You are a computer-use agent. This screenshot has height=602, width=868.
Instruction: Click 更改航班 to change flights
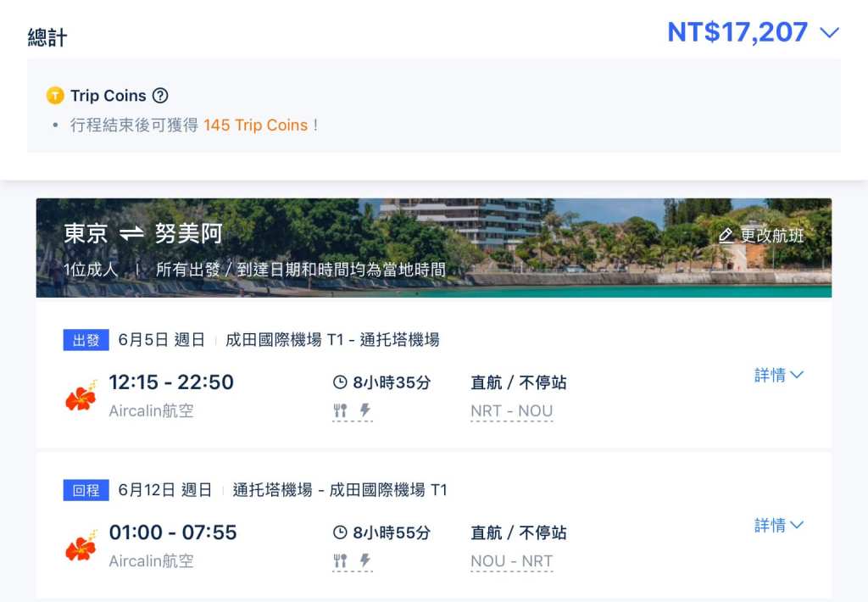(760, 236)
